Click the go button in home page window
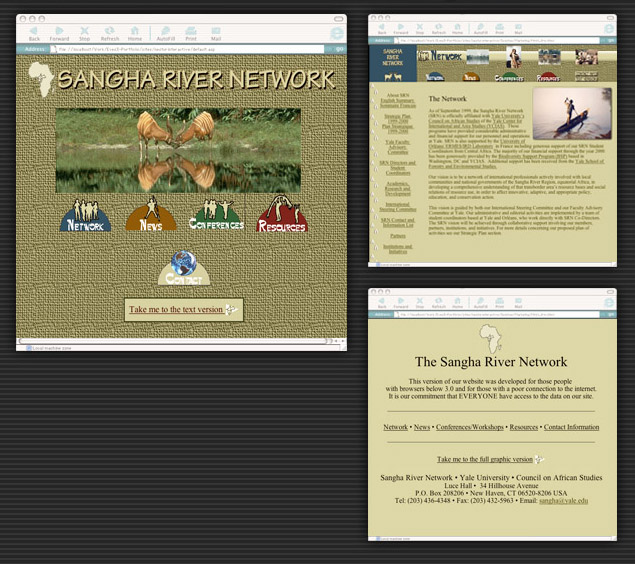 coord(339,49)
